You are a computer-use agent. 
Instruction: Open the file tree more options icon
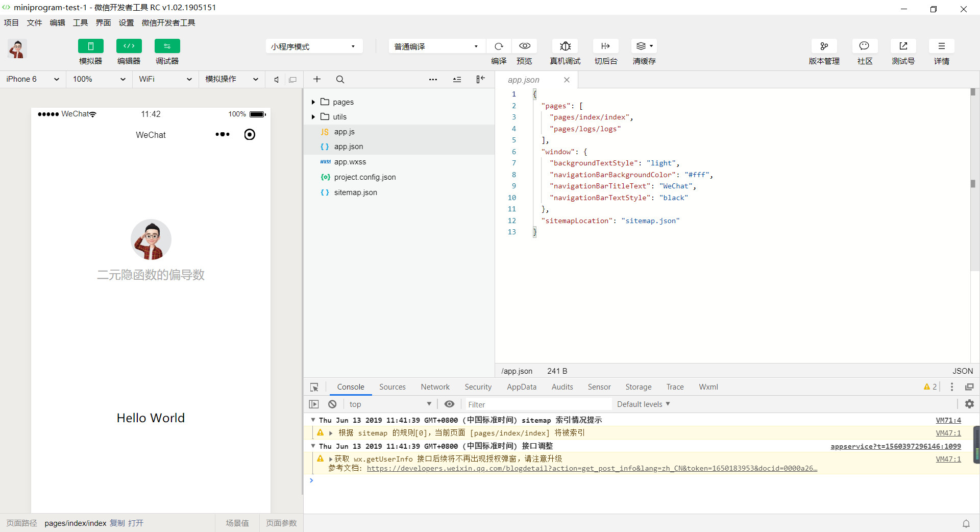point(433,79)
